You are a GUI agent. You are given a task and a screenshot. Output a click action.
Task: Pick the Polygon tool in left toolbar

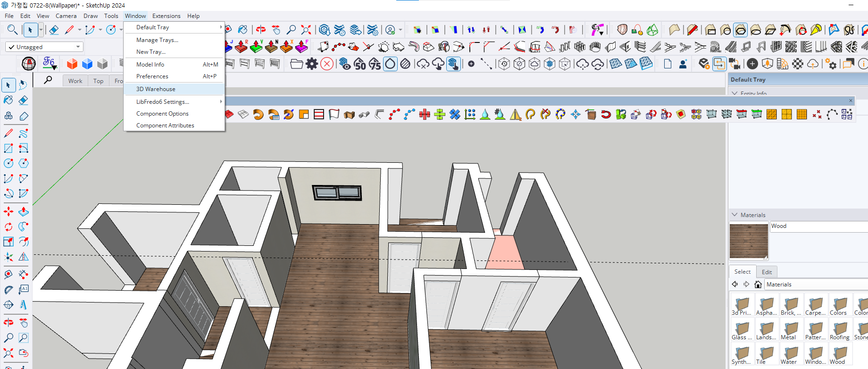click(23, 163)
